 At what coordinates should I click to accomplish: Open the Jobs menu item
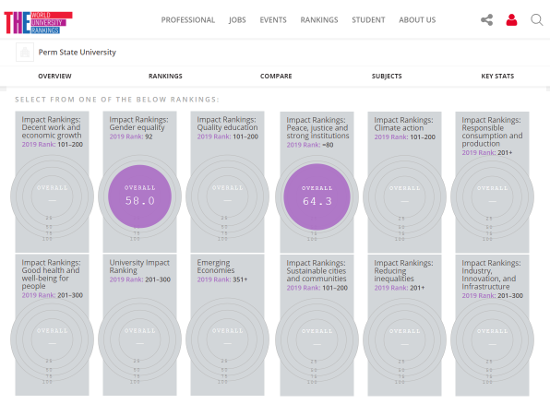click(237, 20)
